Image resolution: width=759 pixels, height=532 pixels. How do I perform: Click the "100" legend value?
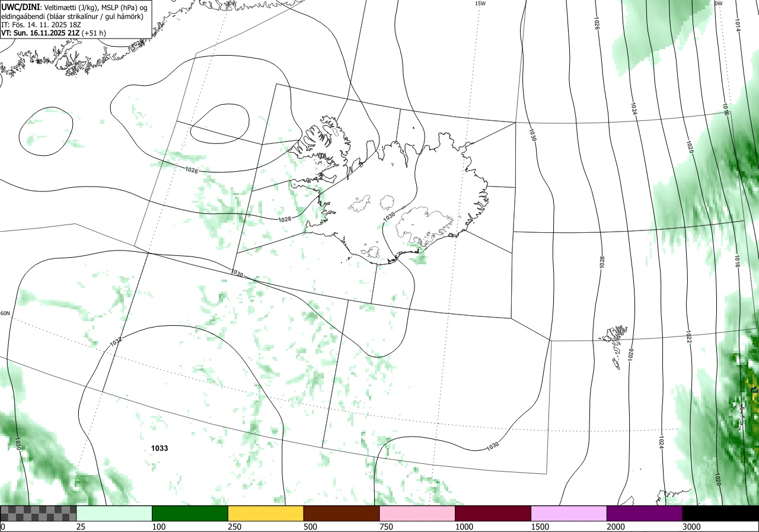click(158, 527)
